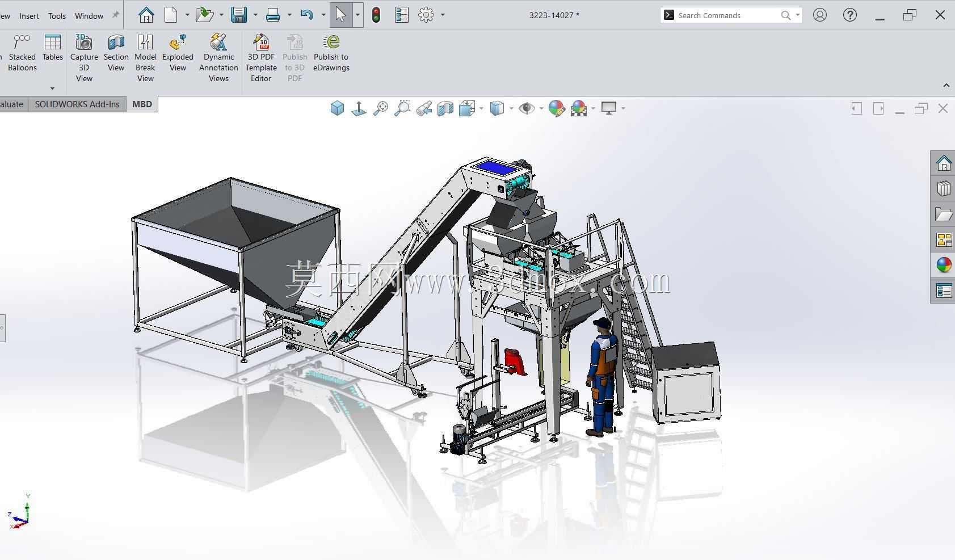Open a file with the Open folder icon
955x560 pixels.
point(204,15)
